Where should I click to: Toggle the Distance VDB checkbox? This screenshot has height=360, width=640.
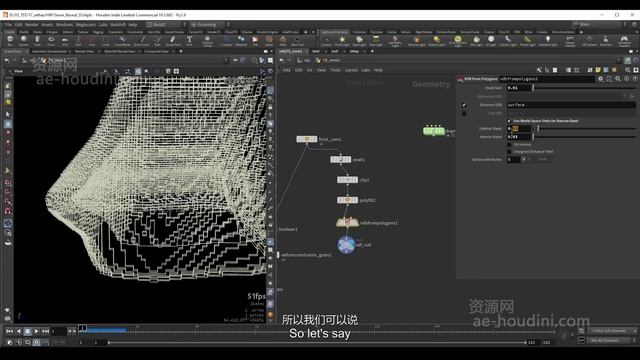click(464, 105)
